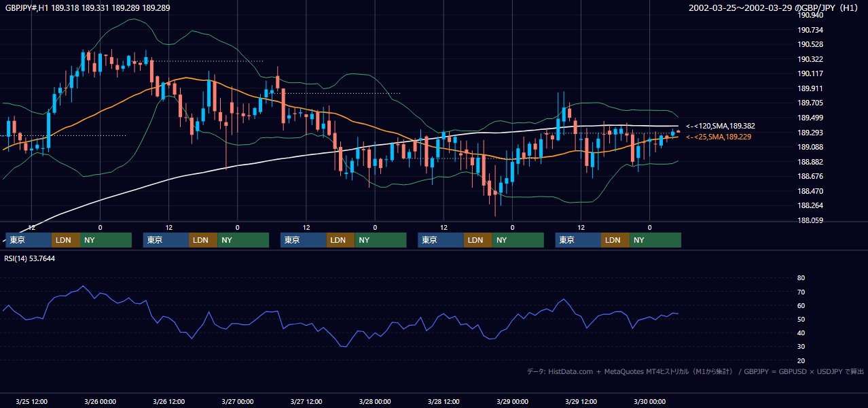Click the HistData.com data source note

[695, 371]
